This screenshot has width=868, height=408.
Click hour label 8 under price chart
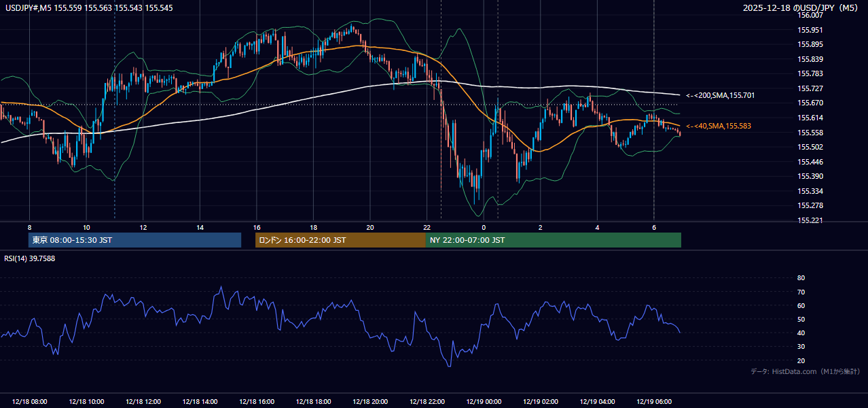[29, 227]
